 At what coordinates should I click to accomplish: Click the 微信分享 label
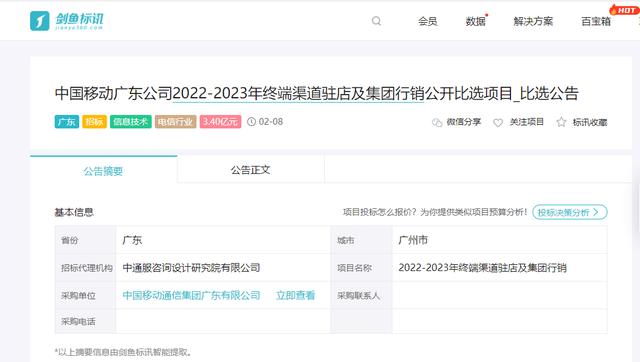point(464,122)
